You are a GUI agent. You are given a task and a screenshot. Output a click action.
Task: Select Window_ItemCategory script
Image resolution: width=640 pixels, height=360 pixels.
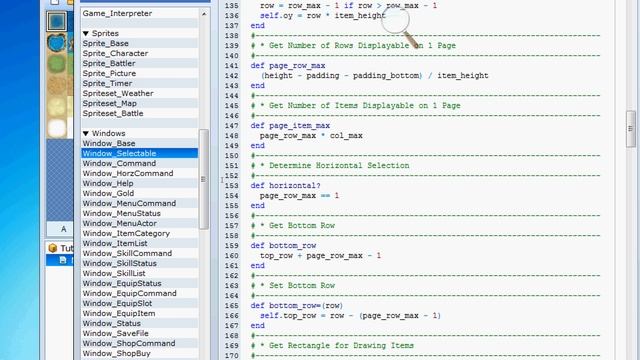[x=140, y=233]
